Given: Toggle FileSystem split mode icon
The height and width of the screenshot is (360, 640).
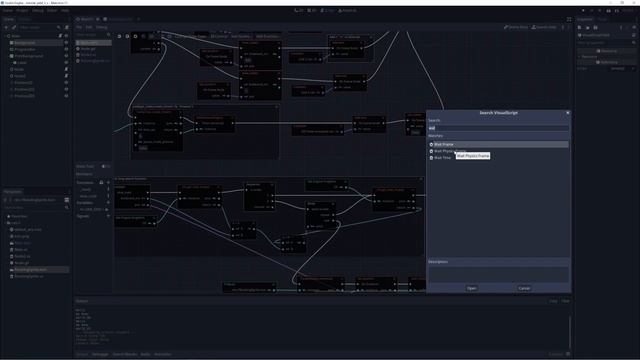Looking at the screenshot, I should coord(67,200).
